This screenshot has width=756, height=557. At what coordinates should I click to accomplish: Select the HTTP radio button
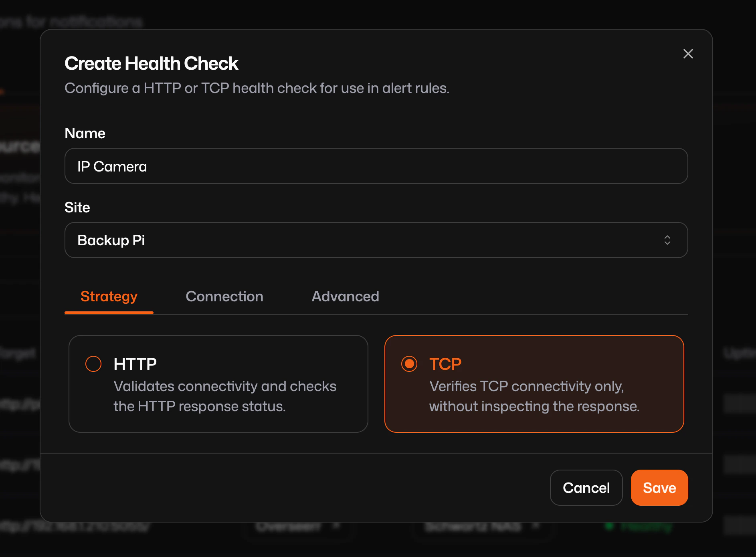tap(93, 364)
